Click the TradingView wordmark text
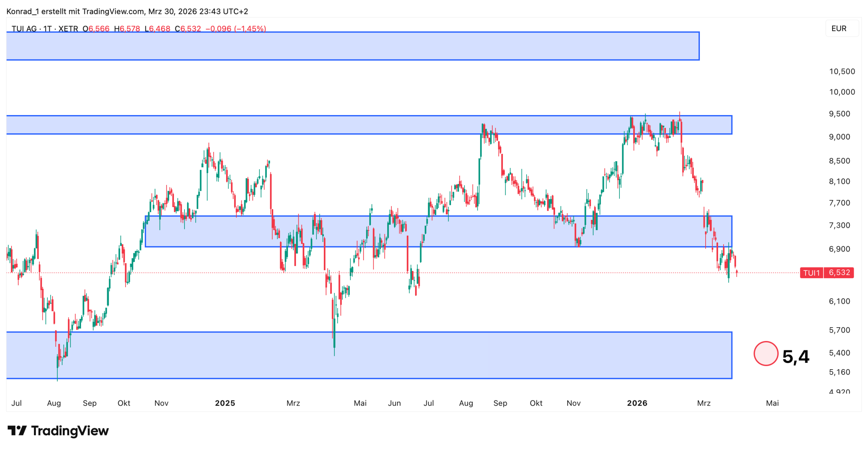 pos(70,430)
